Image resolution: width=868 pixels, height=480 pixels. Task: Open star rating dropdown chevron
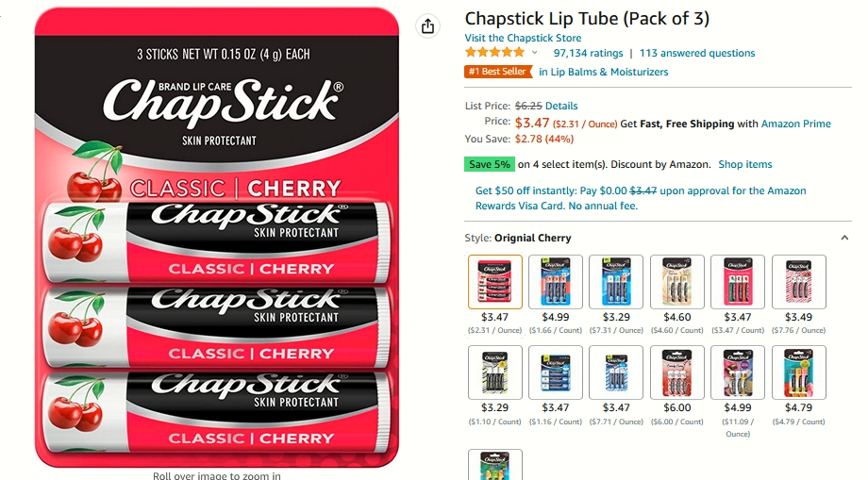534,53
